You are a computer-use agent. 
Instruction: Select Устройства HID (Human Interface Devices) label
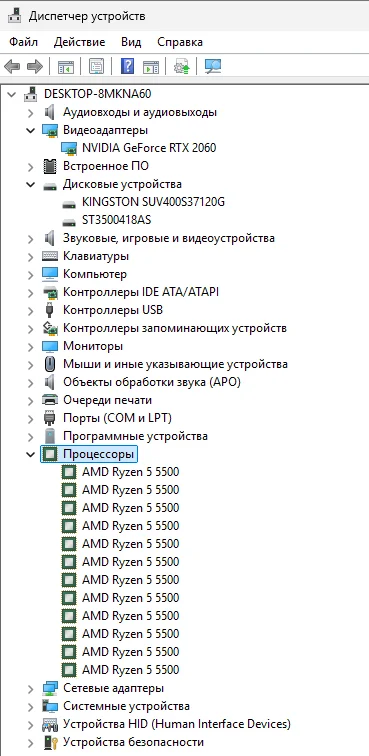[x=177, y=724]
